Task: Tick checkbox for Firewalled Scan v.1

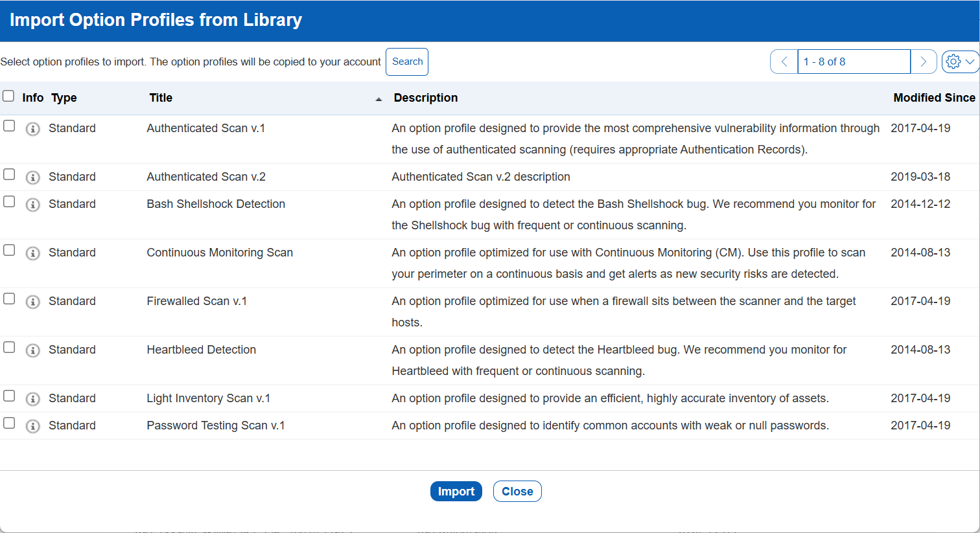Action: pos(9,299)
